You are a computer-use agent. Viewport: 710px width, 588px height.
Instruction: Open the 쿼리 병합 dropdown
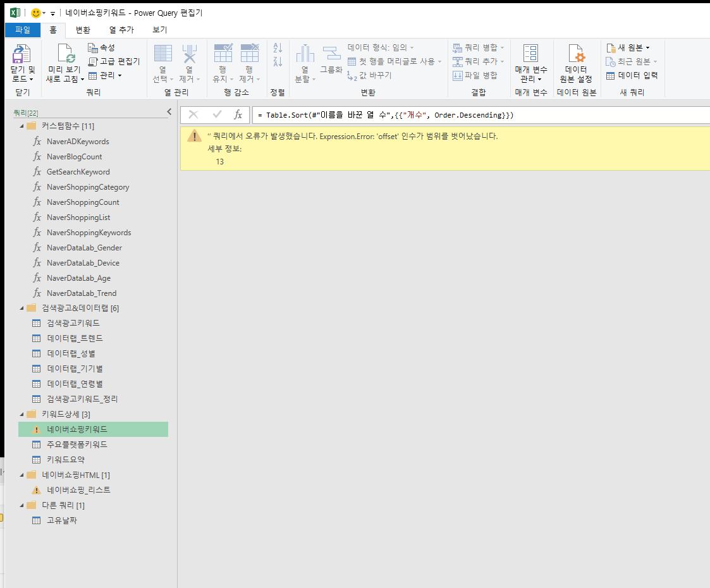(479, 47)
